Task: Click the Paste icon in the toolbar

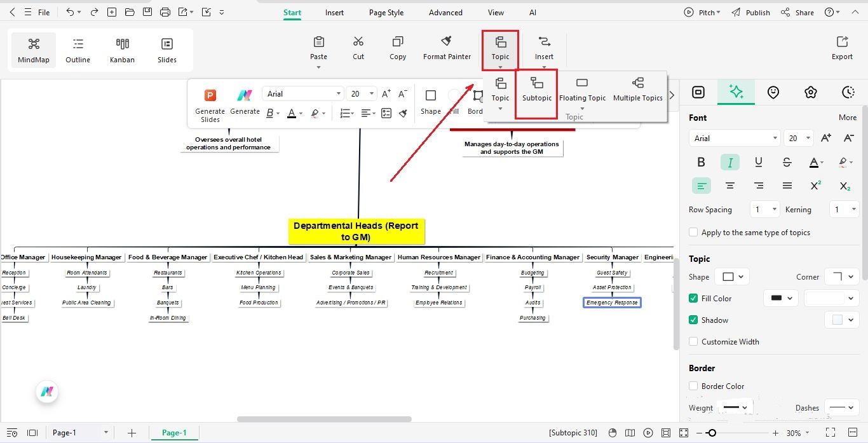Action: (x=318, y=42)
